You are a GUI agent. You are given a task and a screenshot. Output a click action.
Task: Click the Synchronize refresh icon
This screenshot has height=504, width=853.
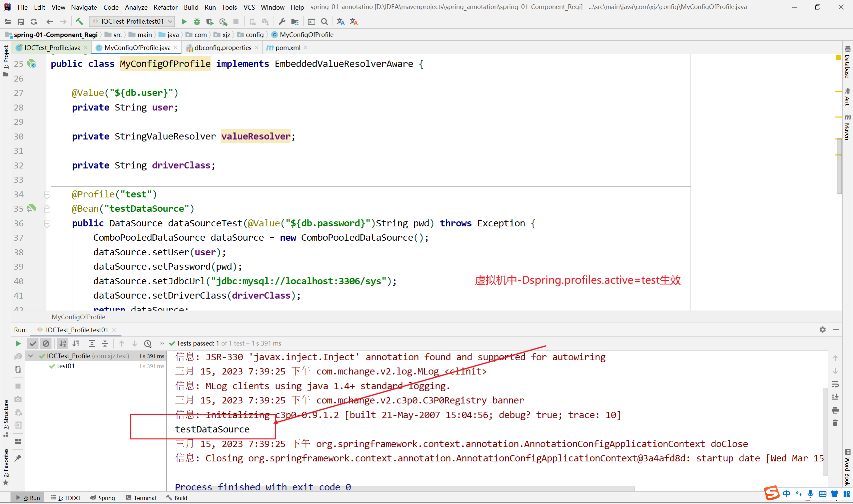(x=33, y=22)
